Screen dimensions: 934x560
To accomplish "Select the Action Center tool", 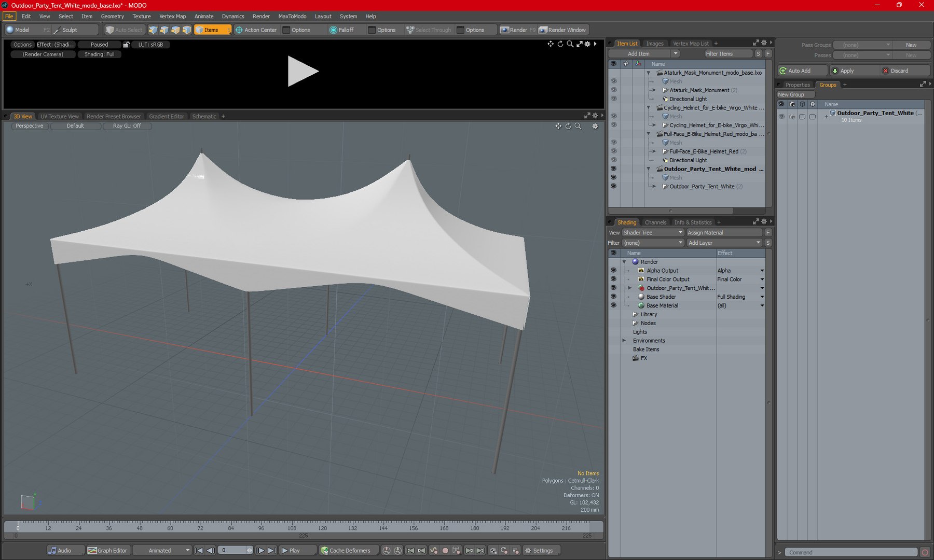I will [256, 30].
